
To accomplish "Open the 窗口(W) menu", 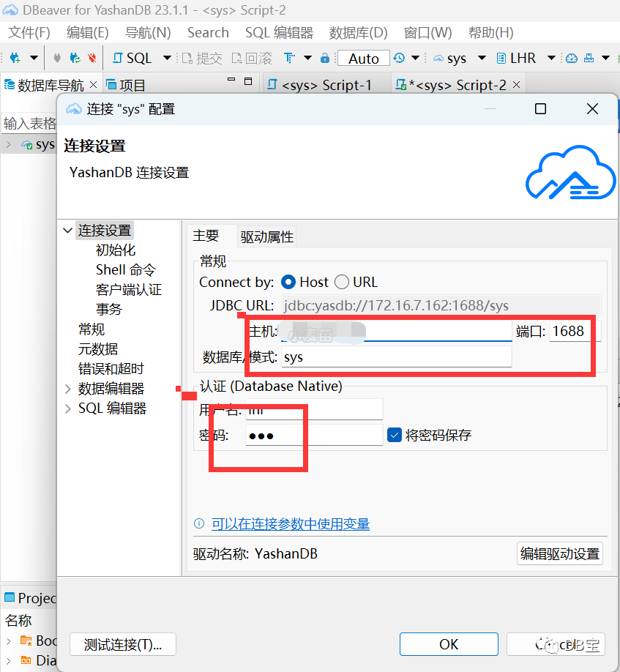I will [x=427, y=32].
